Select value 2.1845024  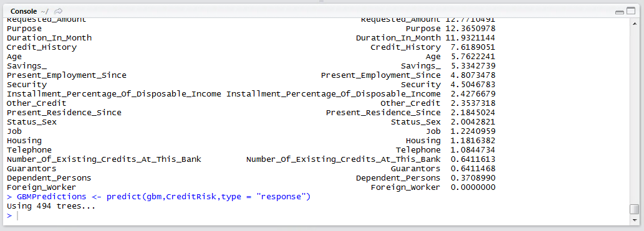pos(473,113)
